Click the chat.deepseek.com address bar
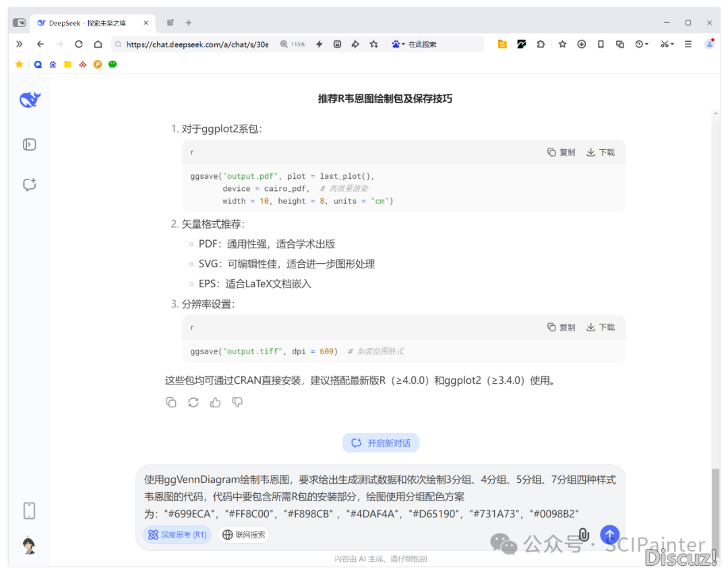 [198, 44]
